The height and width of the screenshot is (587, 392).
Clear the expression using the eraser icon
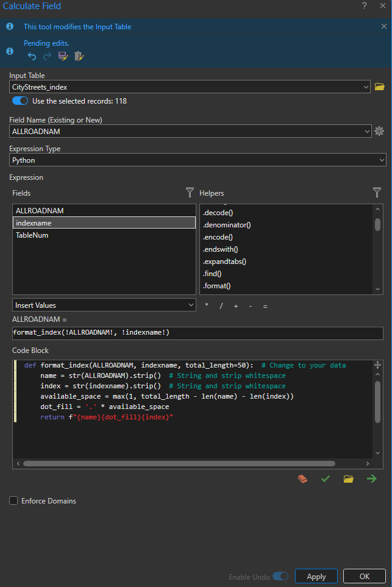click(x=302, y=478)
